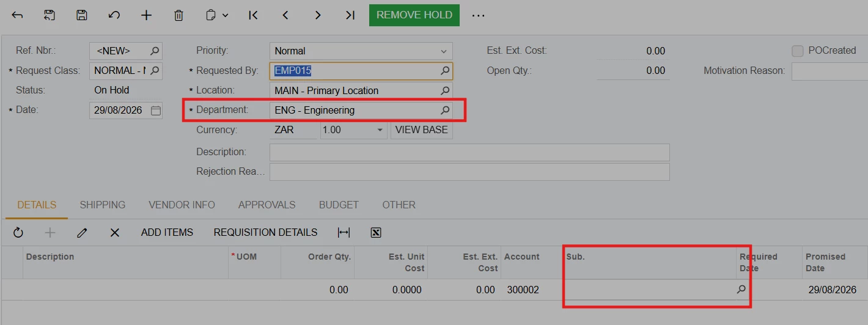
Task: Add a new record with plus icon
Action: click(146, 15)
